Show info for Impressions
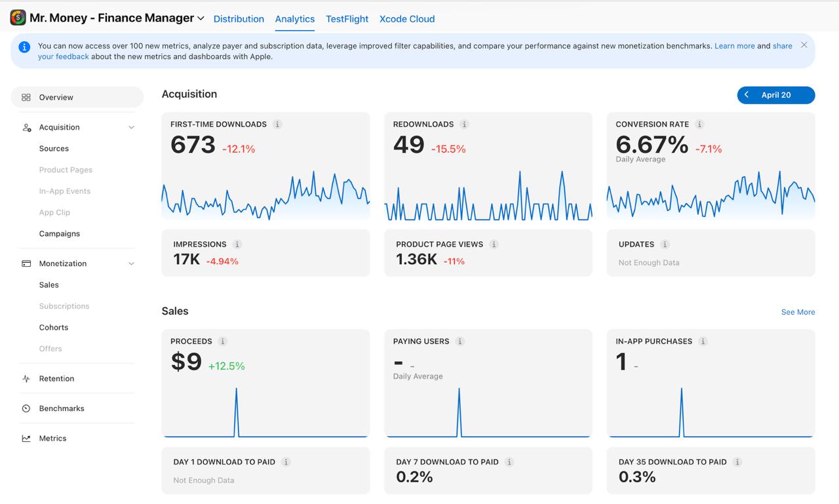Viewport: 839px width, 504px height. (x=237, y=244)
